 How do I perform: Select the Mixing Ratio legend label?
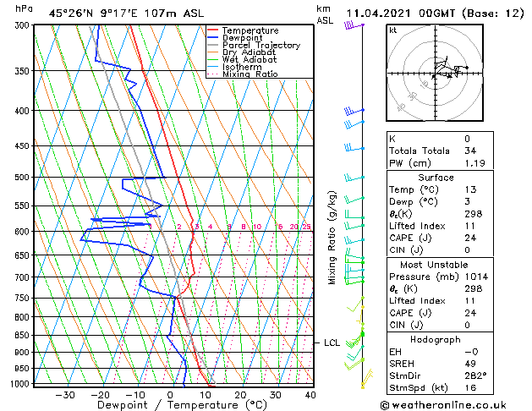tap(250, 74)
